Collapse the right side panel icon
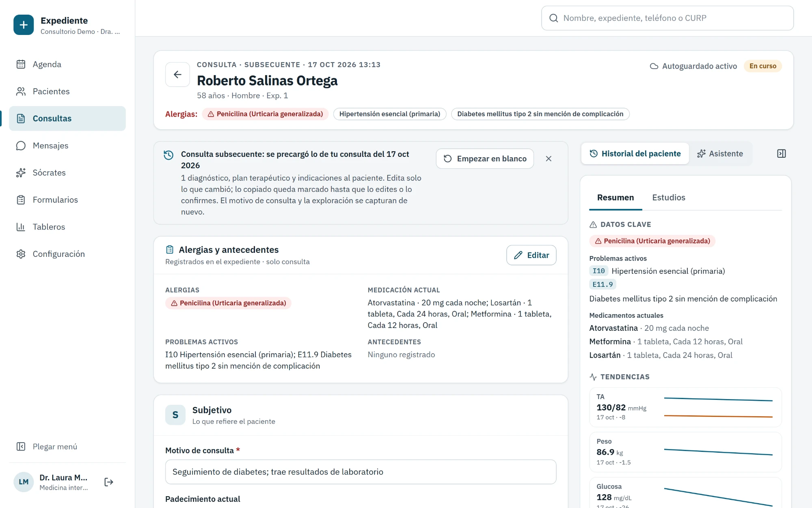Viewport: 812px width, 508px height. [x=782, y=154]
